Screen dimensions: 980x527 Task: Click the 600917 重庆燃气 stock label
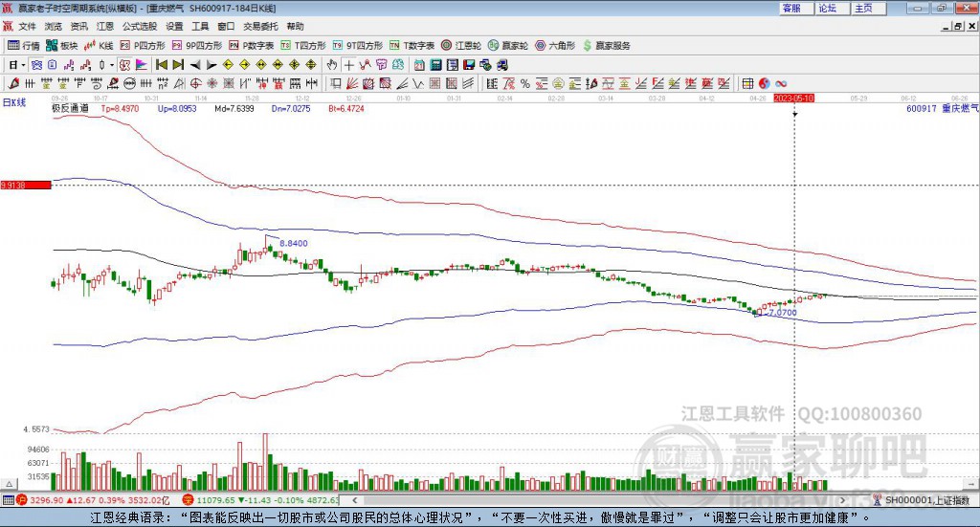point(942,109)
